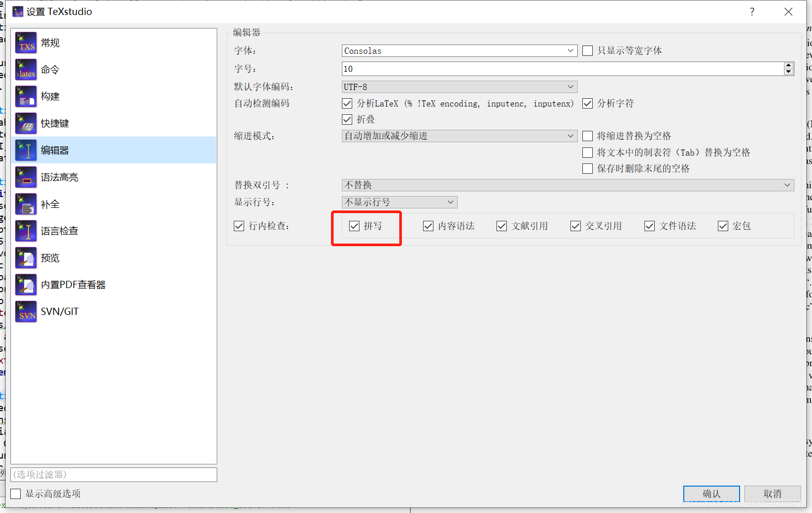Screen dimensions: 812x513
Task: Open the SVN/GIT icon
Action: coord(26,311)
